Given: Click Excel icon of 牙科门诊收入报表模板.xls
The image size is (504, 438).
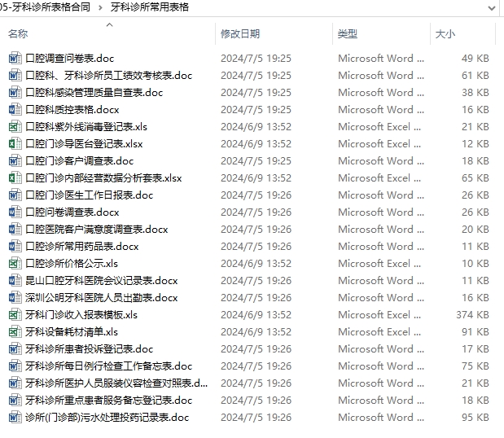Looking at the screenshot, I should (15, 315).
